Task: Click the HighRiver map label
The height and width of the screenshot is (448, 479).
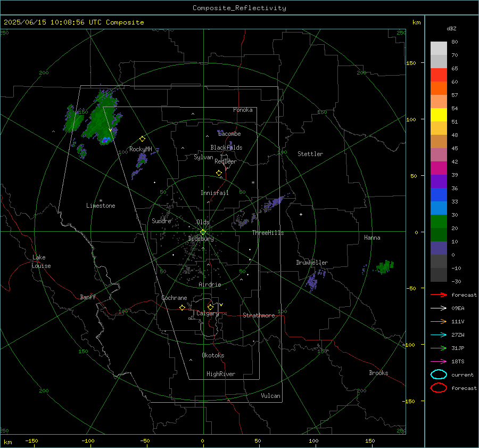Action: coord(221,374)
